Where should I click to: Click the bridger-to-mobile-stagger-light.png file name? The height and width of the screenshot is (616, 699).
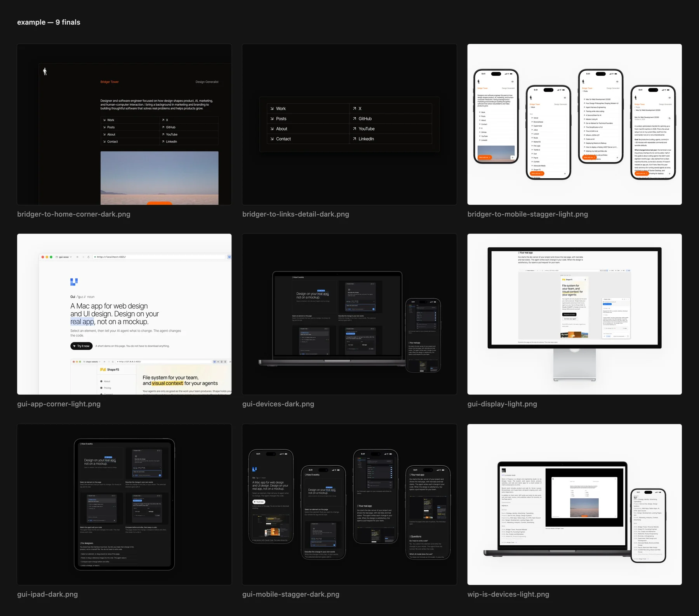[x=528, y=214]
